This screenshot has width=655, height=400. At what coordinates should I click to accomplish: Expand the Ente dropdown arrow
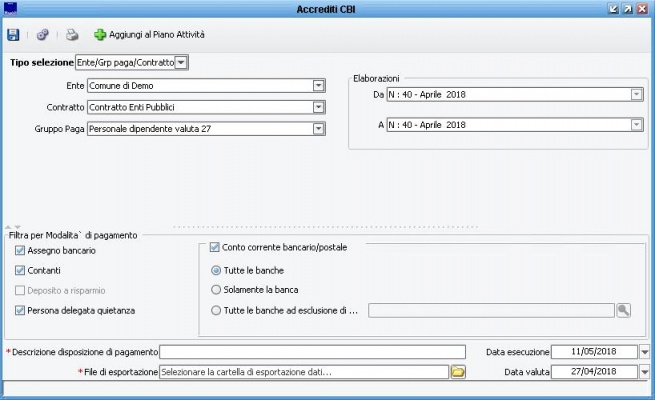[x=318, y=86]
